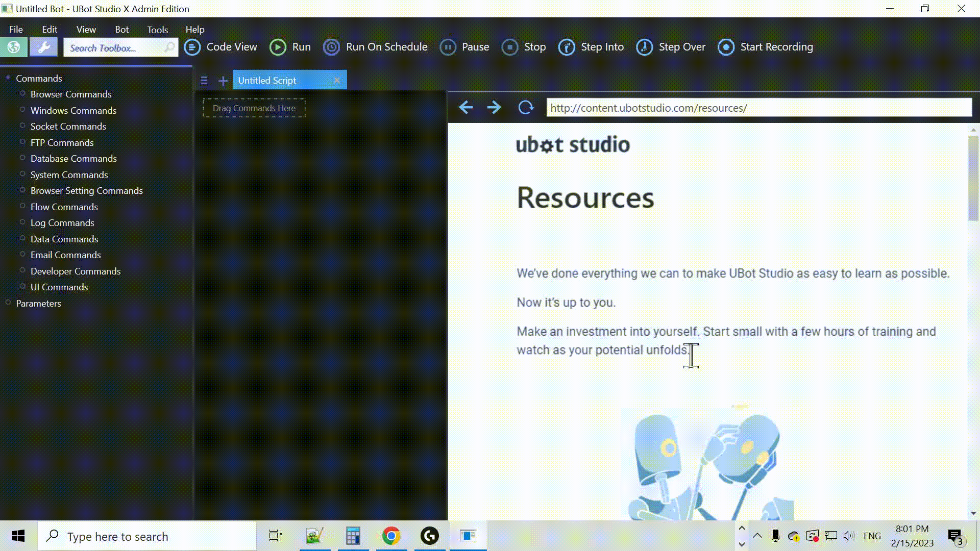The image size is (980, 551).
Task: Select Log Commands in the toolbox
Action: point(62,223)
